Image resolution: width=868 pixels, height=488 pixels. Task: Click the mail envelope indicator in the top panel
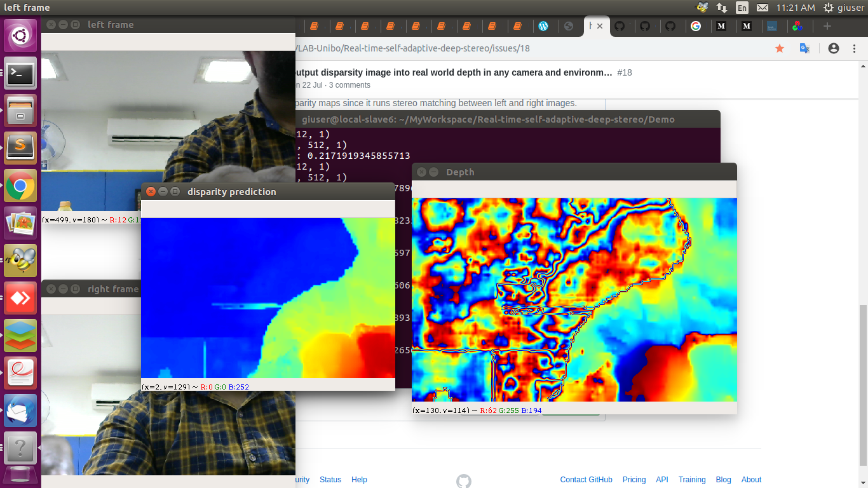pyautogui.click(x=762, y=8)
